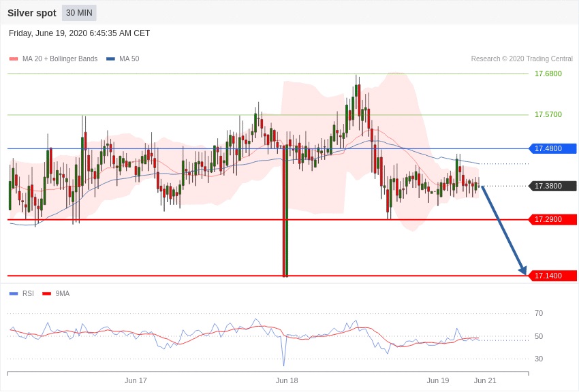This screenshot has height=392, width=579.
Task: Click the 30 MIN timeframe badge
Action: click(x=79, y=13)
